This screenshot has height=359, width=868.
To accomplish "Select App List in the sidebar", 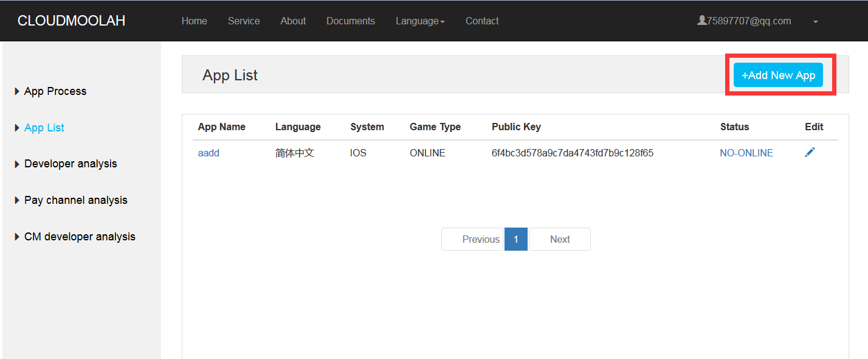I will [x=44, y=128].
